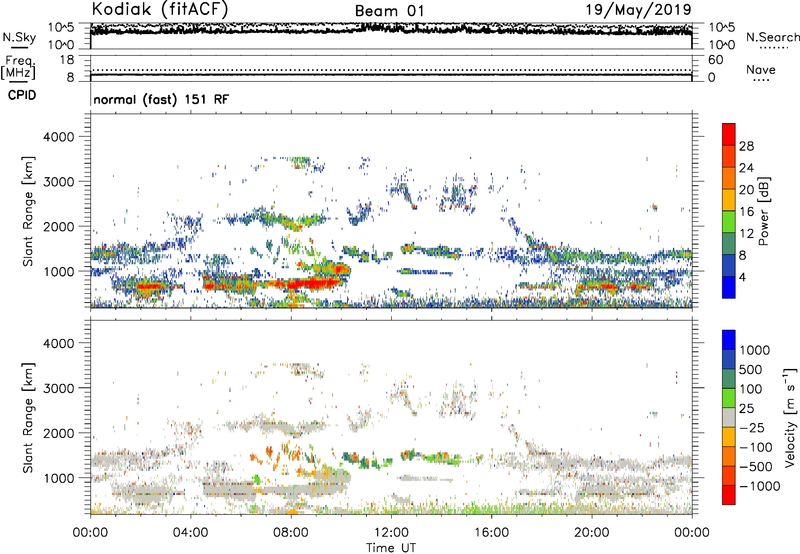The width and height of the screenshot is (800, 554).
Task: Click the "18" tick on the frequency axis
Action: (67, 60)
